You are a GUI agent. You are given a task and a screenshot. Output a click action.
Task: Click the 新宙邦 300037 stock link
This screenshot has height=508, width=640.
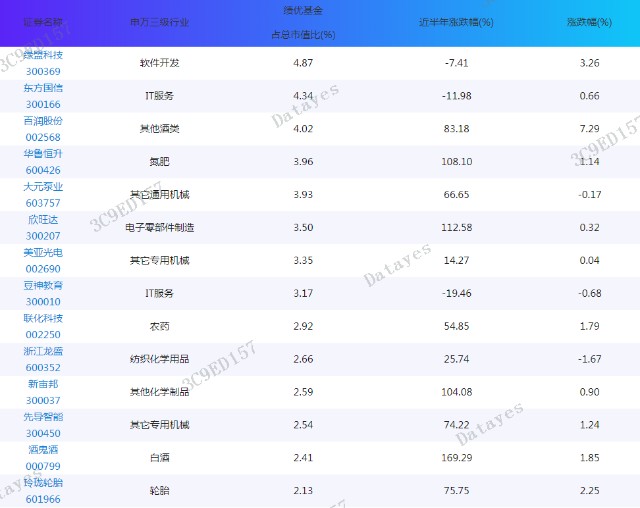[x=43, y=393]
